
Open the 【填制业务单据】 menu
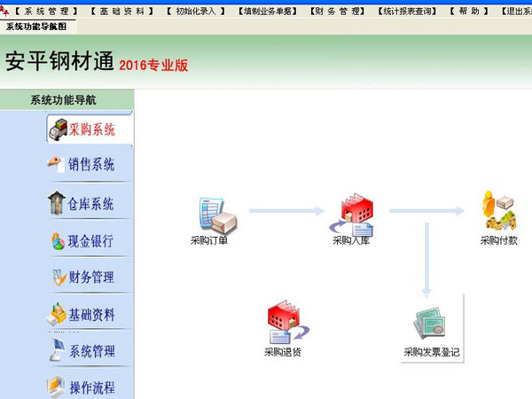point(268,12)
